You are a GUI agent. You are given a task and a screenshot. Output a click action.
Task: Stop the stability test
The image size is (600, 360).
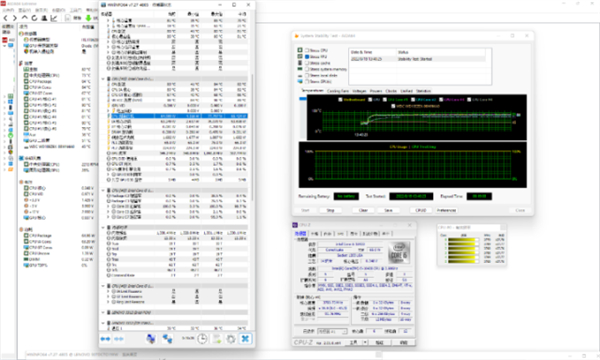tap(331, 210)
